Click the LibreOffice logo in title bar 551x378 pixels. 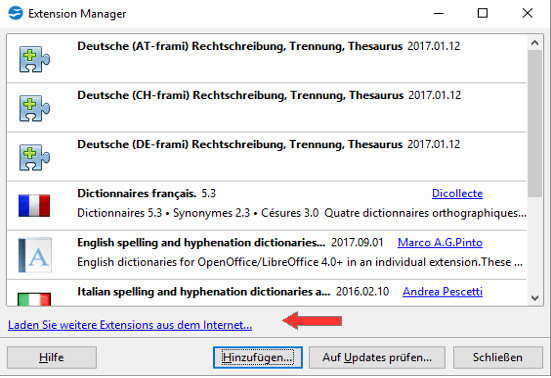coord(15,13)
